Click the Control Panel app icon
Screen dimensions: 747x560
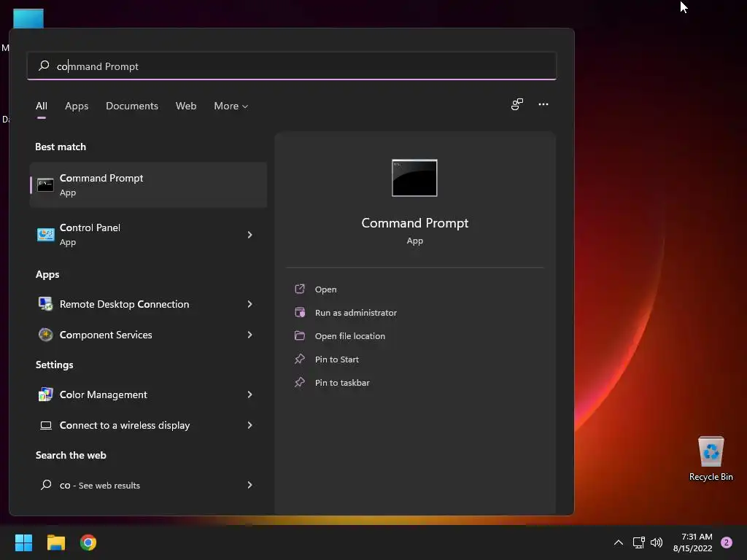46,234
